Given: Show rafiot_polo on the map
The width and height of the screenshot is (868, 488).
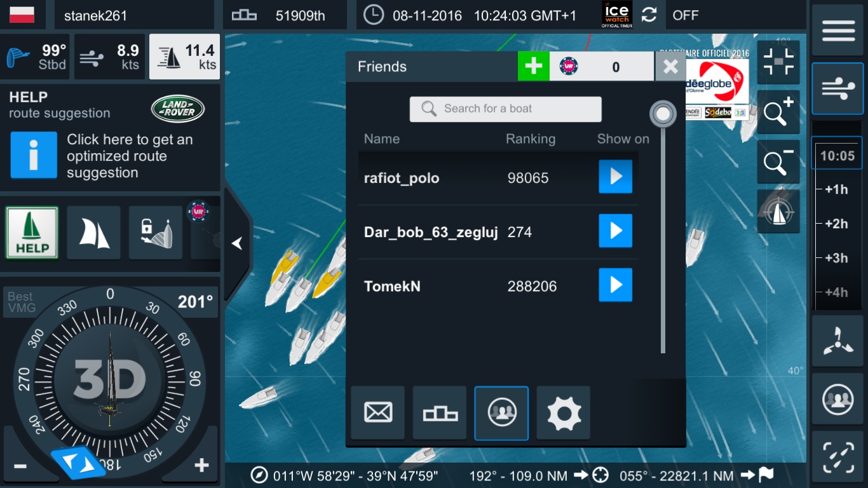Looking at the screenshot, I should click(x=616, y=177).
